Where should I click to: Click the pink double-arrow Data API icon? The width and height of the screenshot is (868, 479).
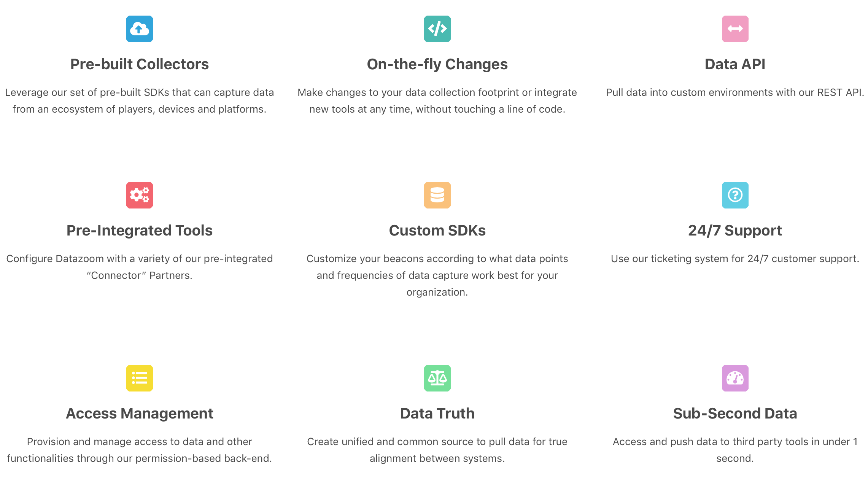point(735,29)
